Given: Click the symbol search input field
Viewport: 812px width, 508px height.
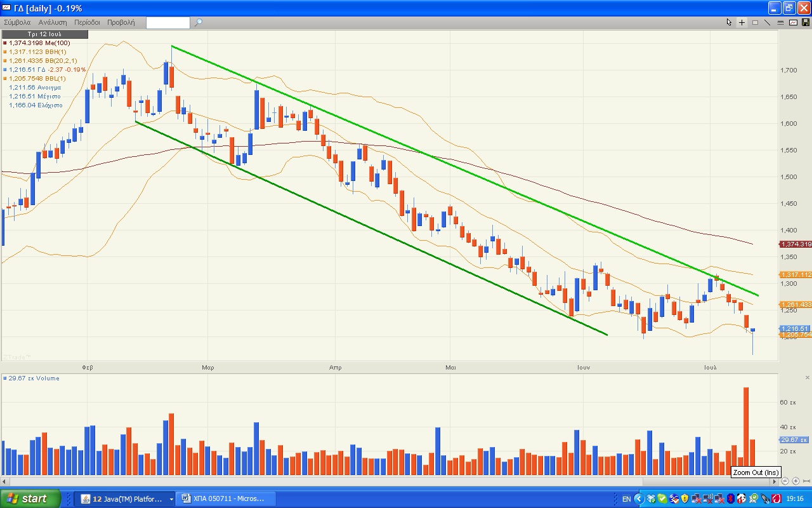Looking at the screenshot, I should [167, 23].
